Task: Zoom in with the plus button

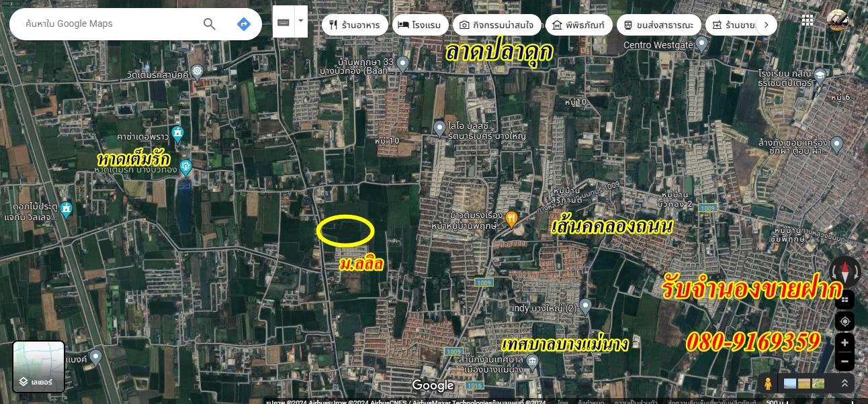Action: coord(844,343)
